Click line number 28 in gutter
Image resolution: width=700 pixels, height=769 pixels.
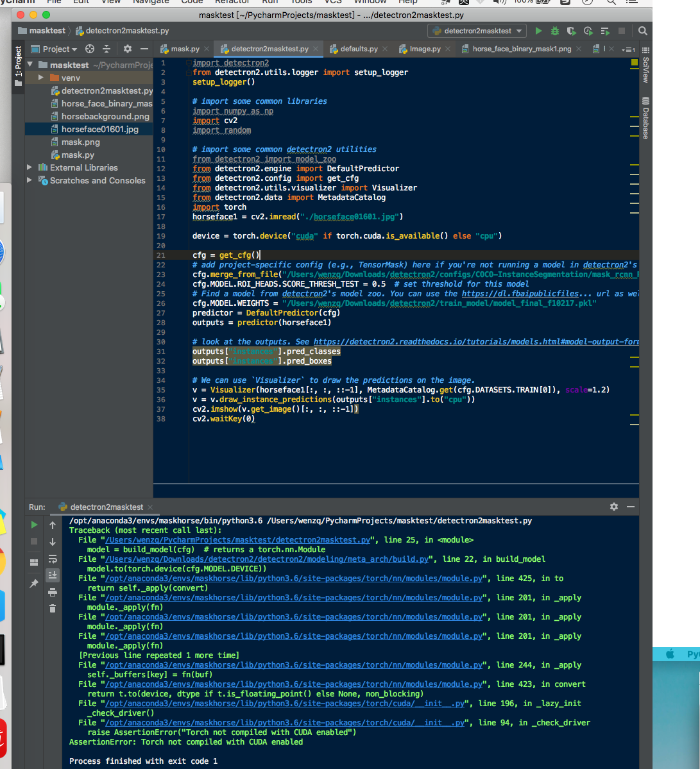[162, 322]
